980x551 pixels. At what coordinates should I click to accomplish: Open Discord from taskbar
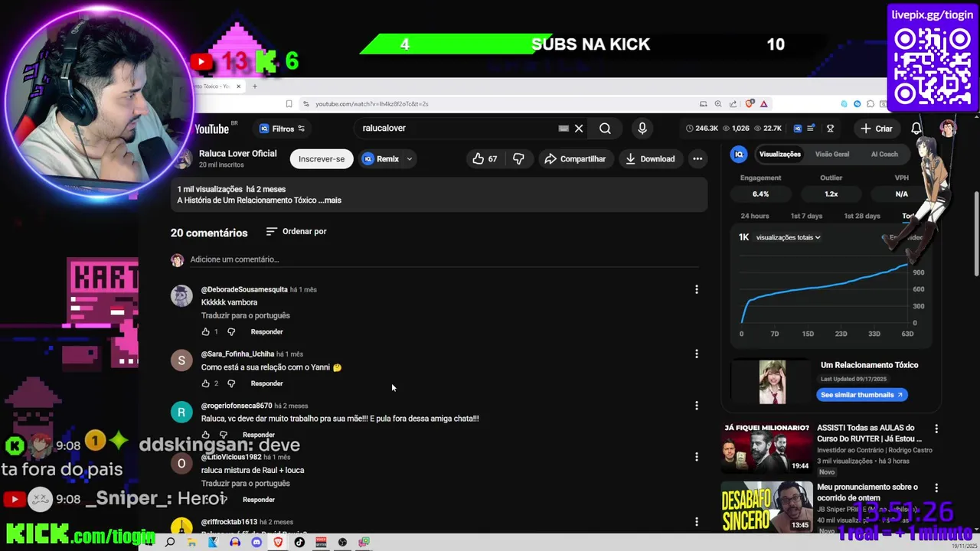tap(256, 543)
